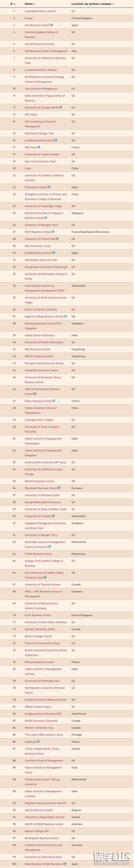Click the icon beside London Business School
The image size is (134, 868).
click(x=56, y=140)
